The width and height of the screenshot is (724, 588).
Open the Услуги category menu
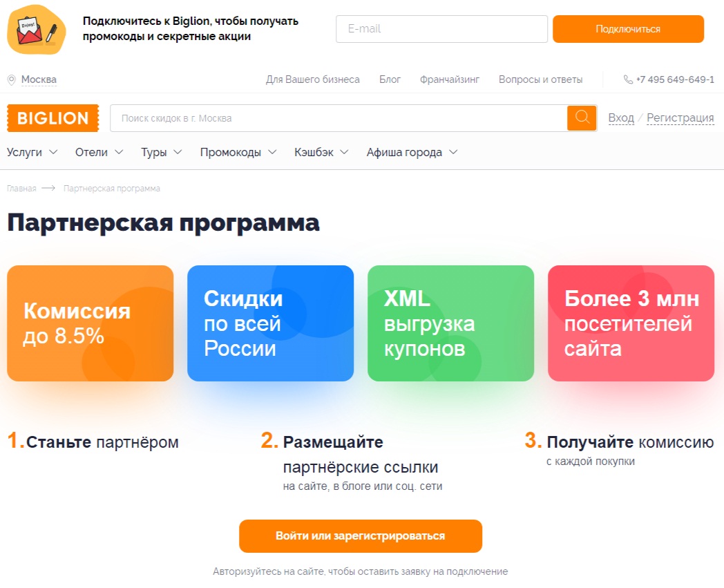(24, 153)
